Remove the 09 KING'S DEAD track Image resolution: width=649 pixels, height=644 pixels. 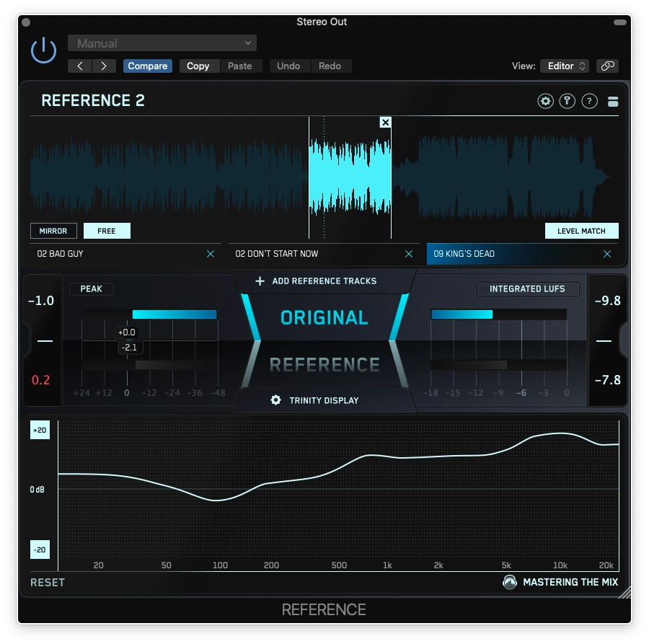pos(606,254)
